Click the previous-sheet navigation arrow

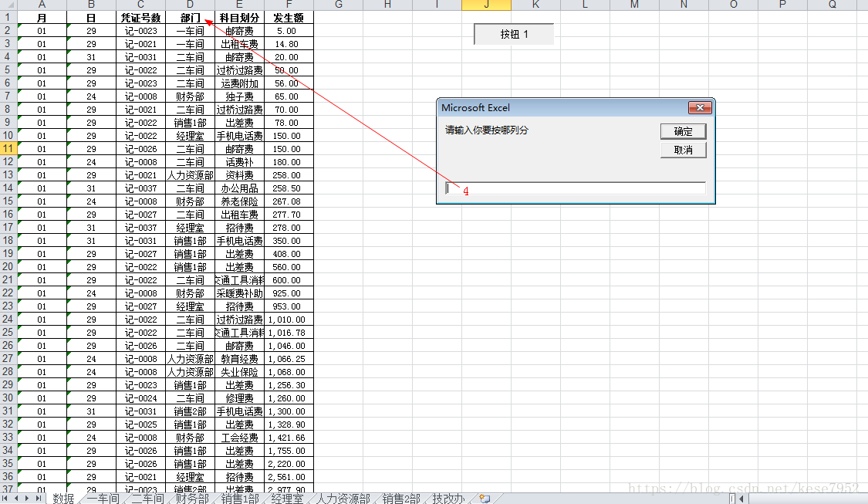pyautogui.click(x=18, y=498)
